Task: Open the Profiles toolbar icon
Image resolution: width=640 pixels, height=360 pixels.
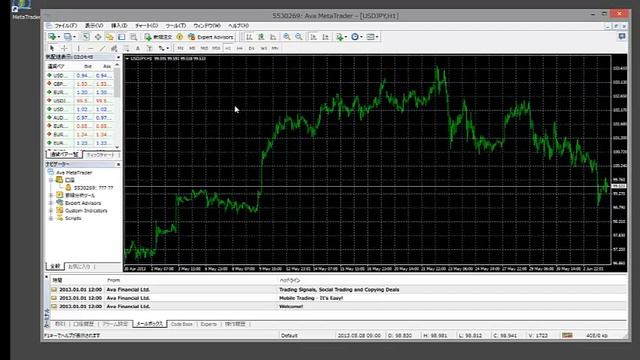Action: (69, 37)
